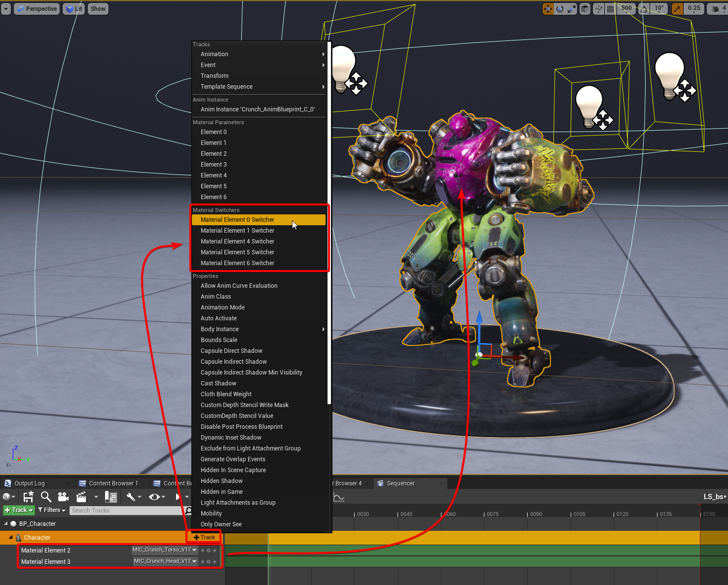Screen dimensions: 728x585
Task: Save the sequence with save icon
Action: click(28, 497)
